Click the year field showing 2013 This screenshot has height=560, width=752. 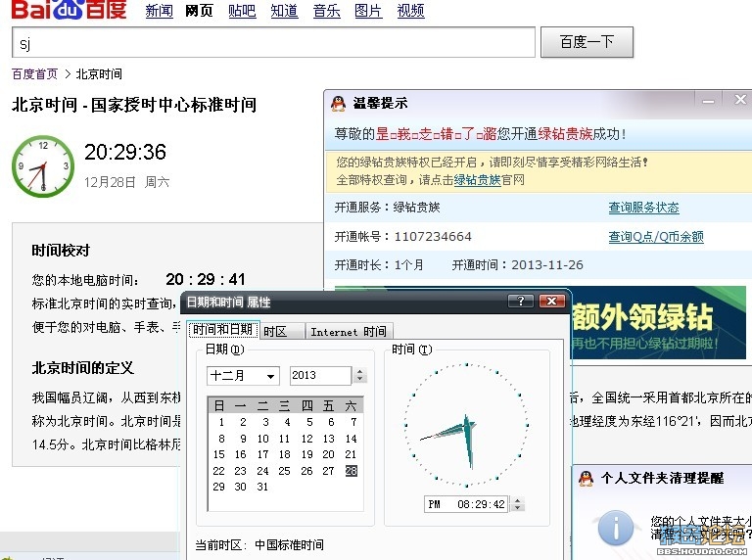[320, 375]
